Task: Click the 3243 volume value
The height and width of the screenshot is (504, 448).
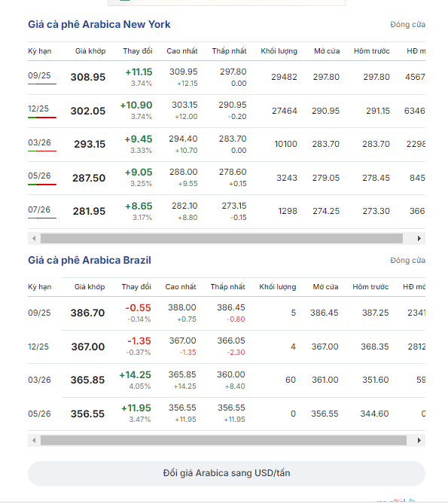Action: point(287,178)
